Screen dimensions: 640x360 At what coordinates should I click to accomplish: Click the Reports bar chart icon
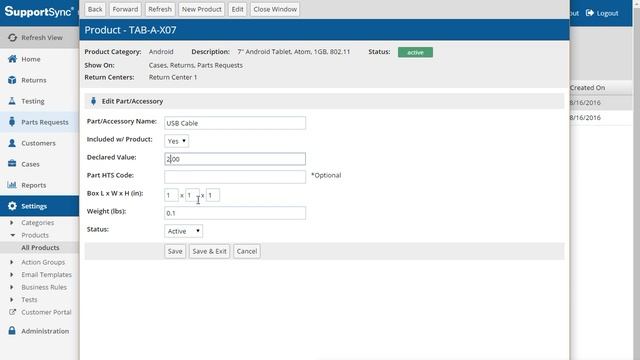click(12, 185)
